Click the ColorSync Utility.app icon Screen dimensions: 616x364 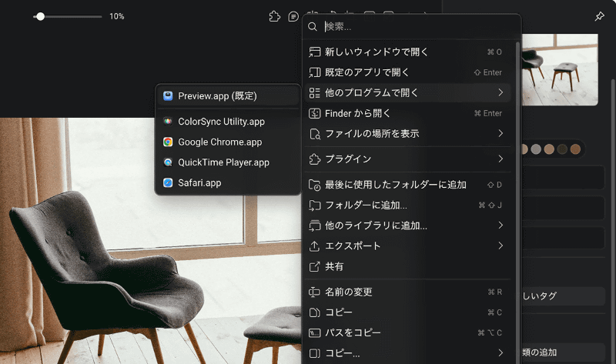tap(168, 122)
